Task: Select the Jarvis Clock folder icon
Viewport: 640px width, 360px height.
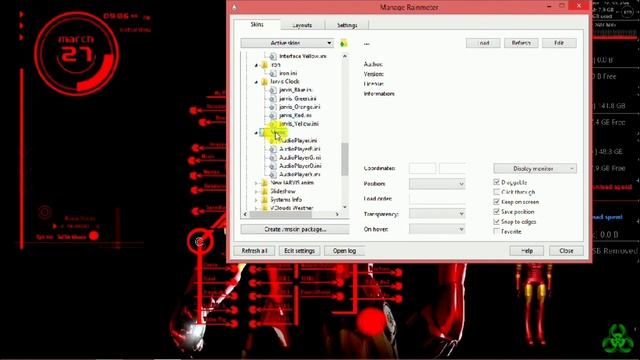Action: pyautogui.click(x=265, y=82)
